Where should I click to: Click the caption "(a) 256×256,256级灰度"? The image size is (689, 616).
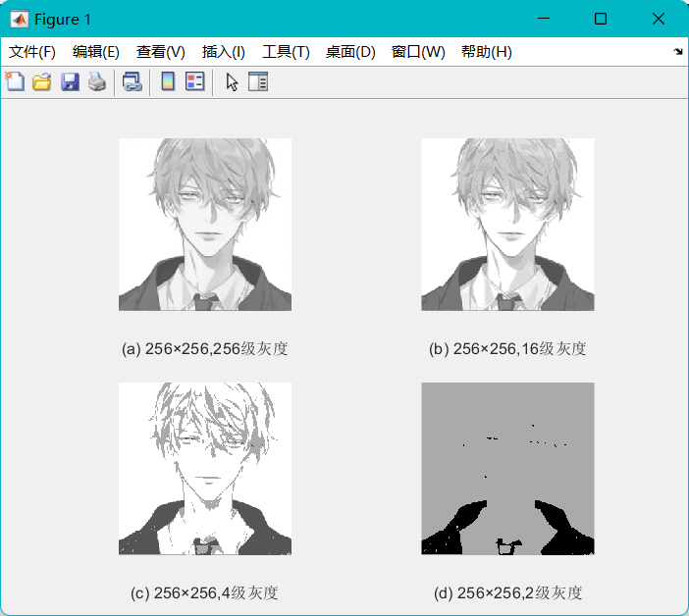tap(205, 348)
